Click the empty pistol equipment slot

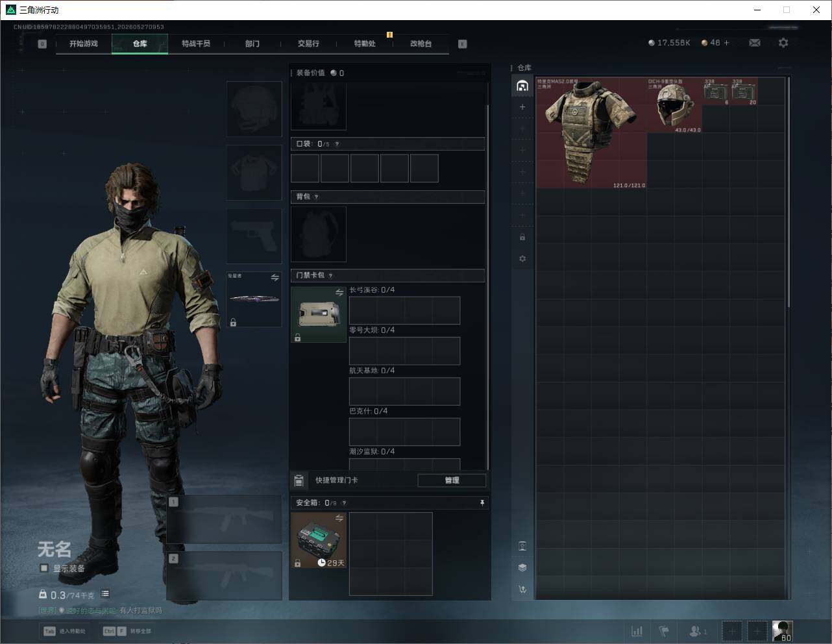(254, 236)
